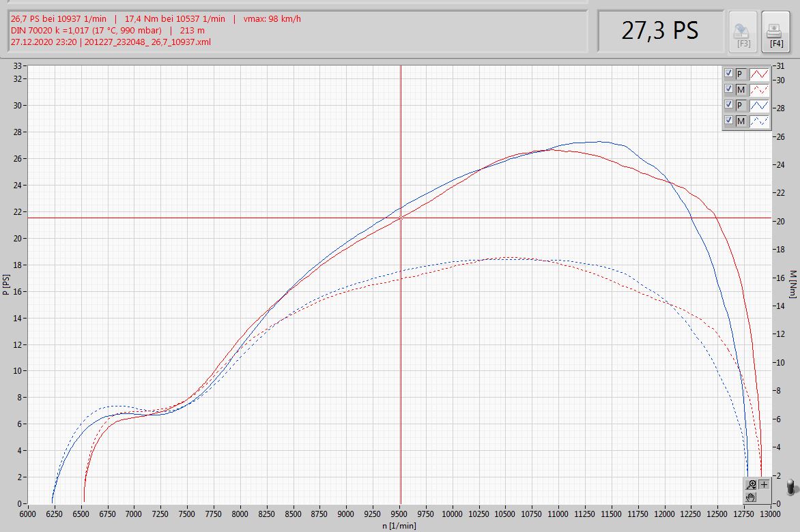Uncheck the red M torque curve
The image size is (800, 532).
tap(728, 89)
